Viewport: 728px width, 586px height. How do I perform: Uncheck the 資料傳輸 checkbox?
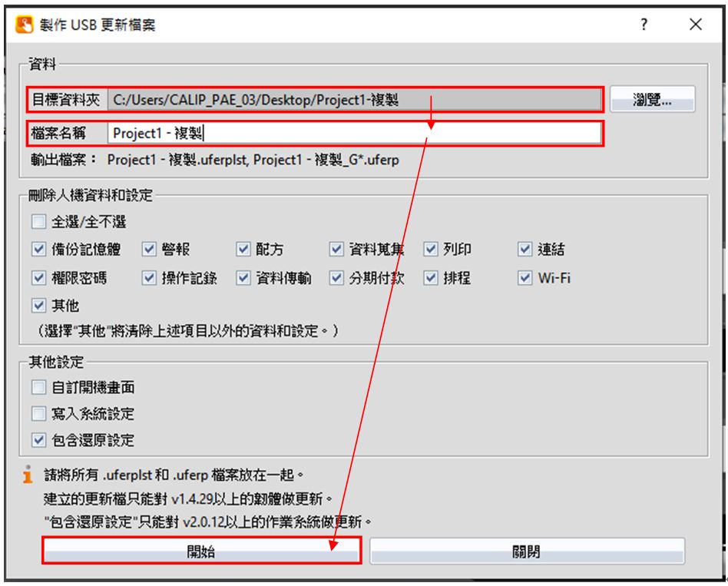(243, 278)
